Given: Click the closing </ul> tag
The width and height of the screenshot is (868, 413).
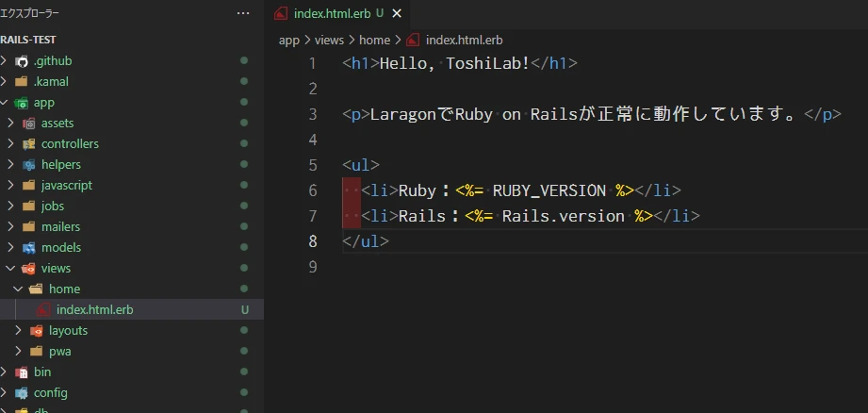Looking at the screenshot, I should click(x=366, y=241).
